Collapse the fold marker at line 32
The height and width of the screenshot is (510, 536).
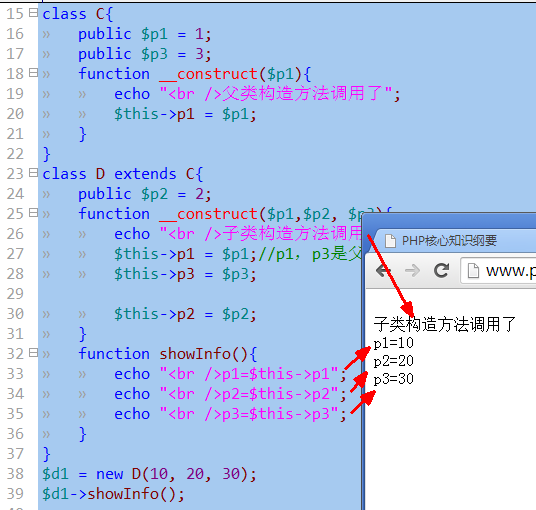tap(33, 352)
